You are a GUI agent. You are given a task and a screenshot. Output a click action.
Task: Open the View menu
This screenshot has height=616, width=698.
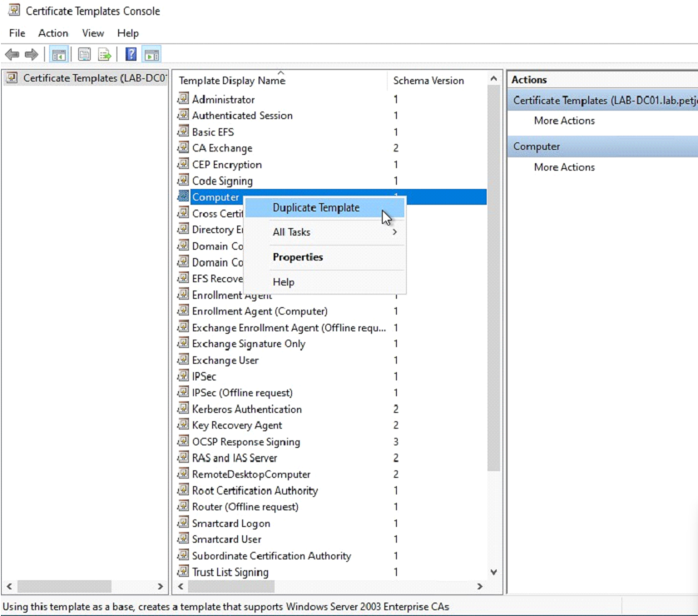(x=93, y=33)
